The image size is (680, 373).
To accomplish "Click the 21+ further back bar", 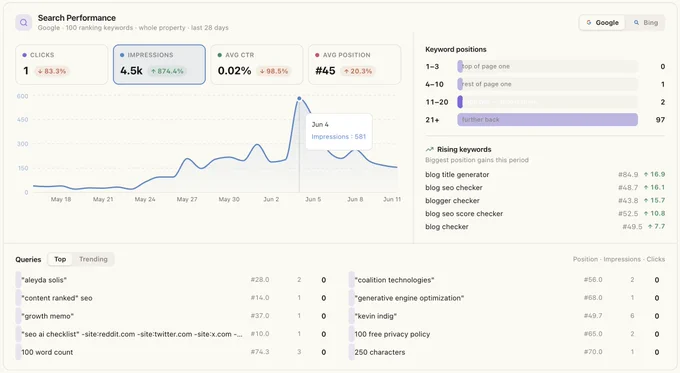I will (547, 120).
